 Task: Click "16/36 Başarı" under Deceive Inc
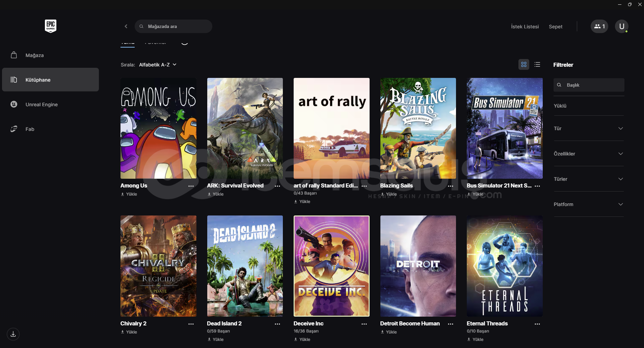coord(306,331)
